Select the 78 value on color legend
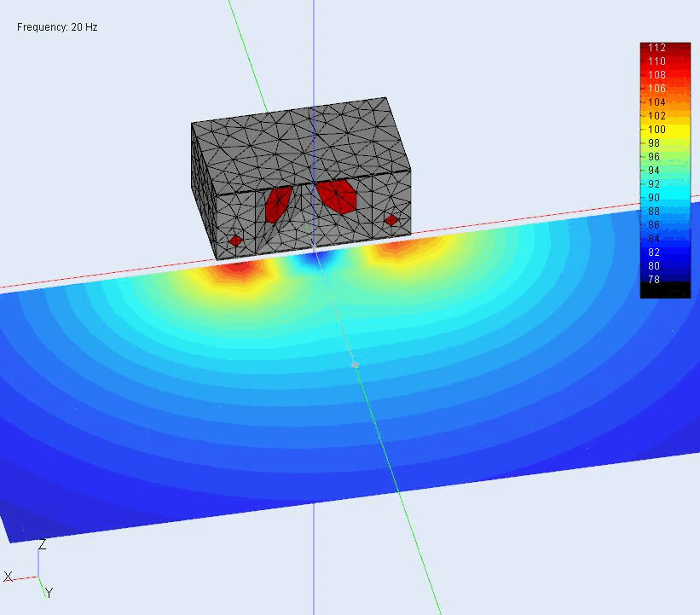 654,280
